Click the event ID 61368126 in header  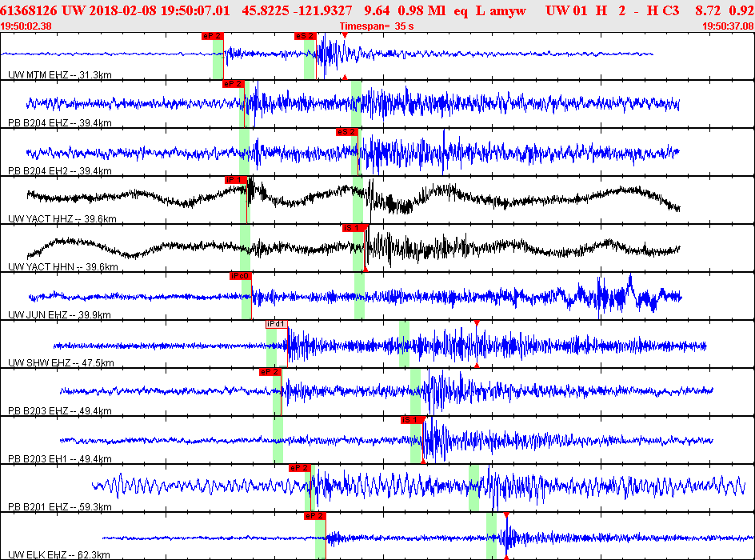[x=29, y=10]
